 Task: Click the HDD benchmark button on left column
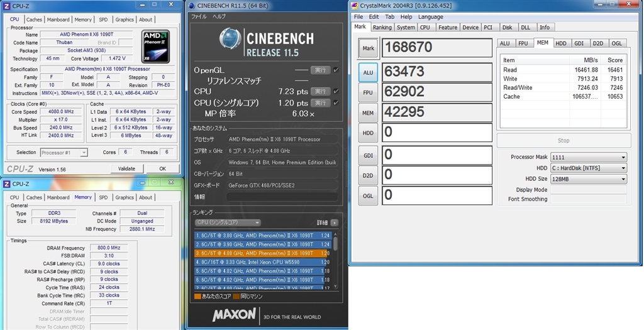pyautogui.click(x=368, y=133)
